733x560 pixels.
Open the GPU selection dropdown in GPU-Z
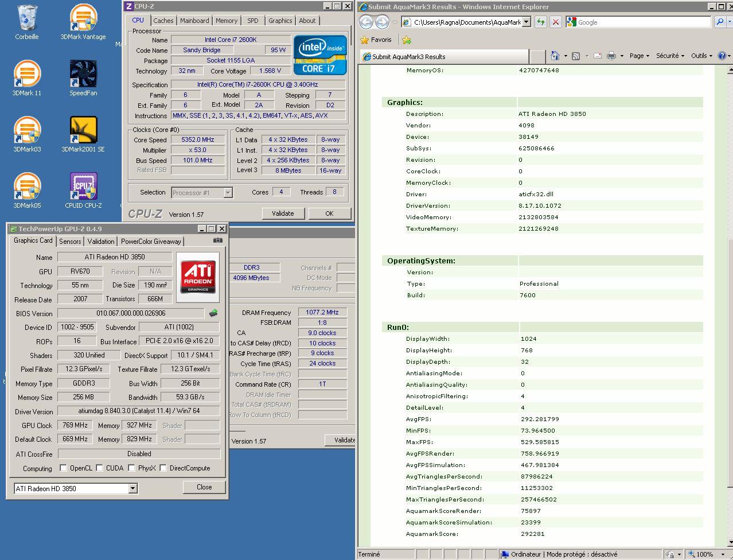133,489
